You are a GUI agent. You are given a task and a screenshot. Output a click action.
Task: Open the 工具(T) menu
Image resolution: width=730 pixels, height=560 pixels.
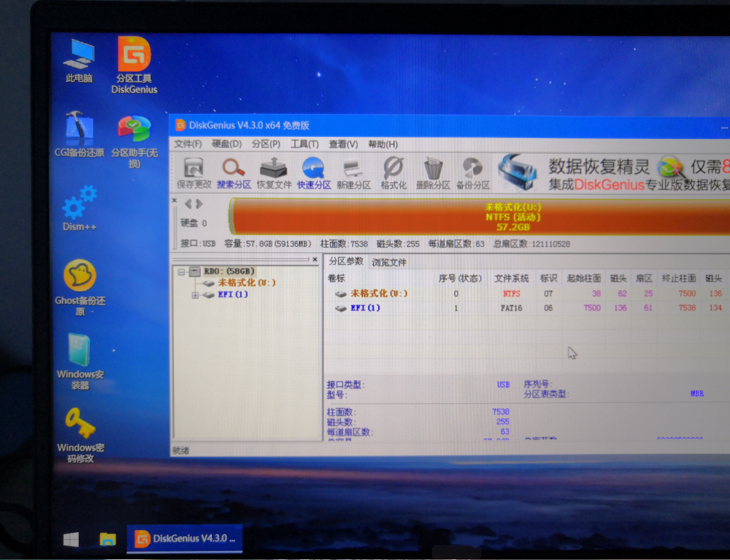pyautogui.click(x=305, y=144)
